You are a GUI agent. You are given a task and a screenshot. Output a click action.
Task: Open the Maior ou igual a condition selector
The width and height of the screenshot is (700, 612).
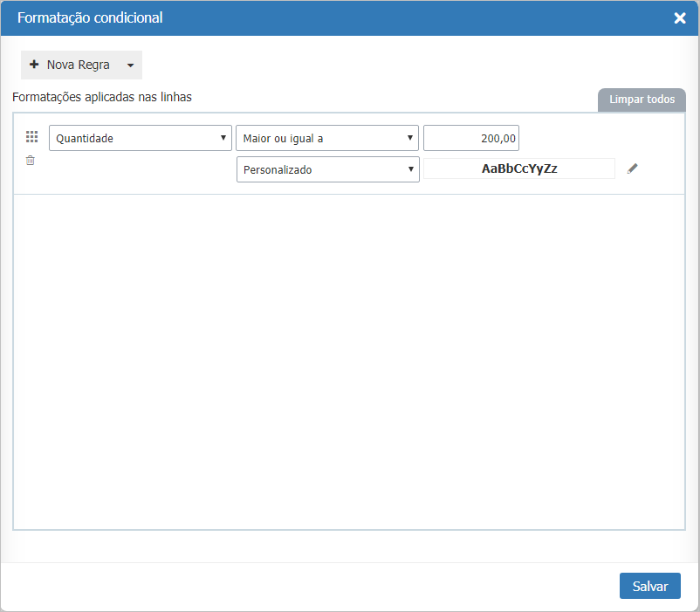327,137
